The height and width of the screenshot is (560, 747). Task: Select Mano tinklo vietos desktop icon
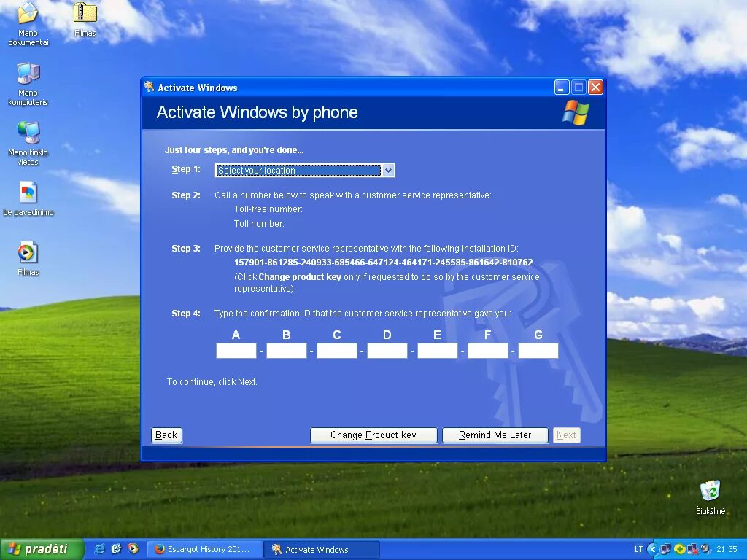click(x=28, y=144)
